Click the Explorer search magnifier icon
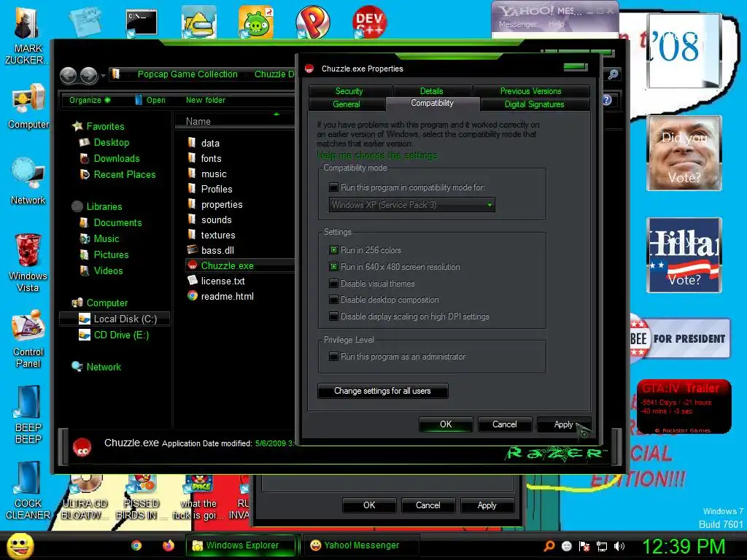Screen dimensions: 747x560 pyautogui.click(x=613, y=74)
